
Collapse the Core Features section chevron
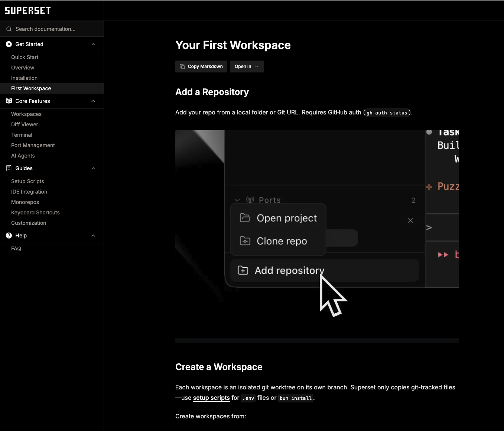click(93, 101)
